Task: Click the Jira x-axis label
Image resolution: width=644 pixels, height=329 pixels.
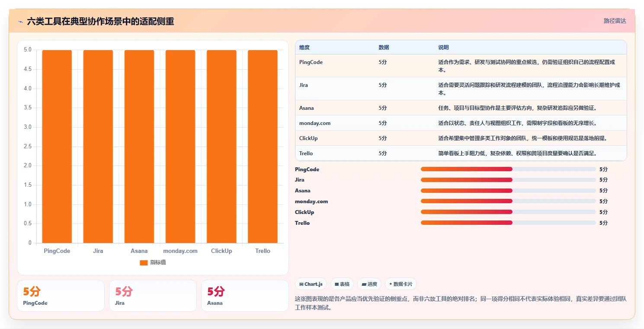Action: pos(98,251)
